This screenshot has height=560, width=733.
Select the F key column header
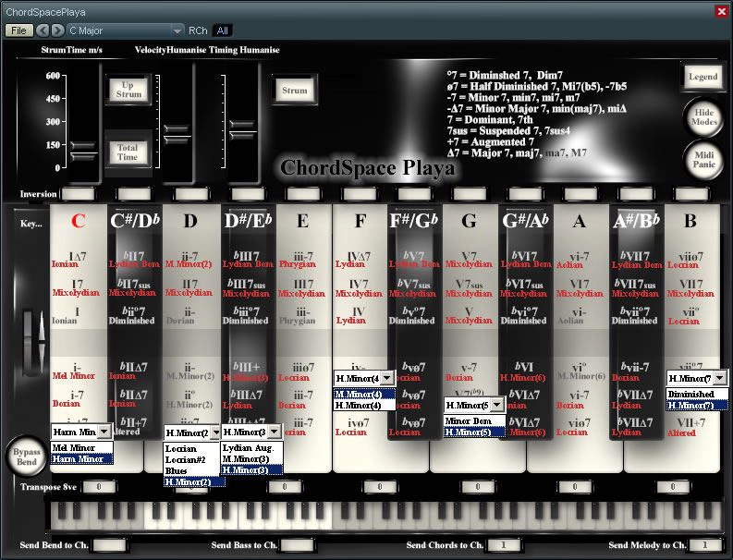(360, 221)
